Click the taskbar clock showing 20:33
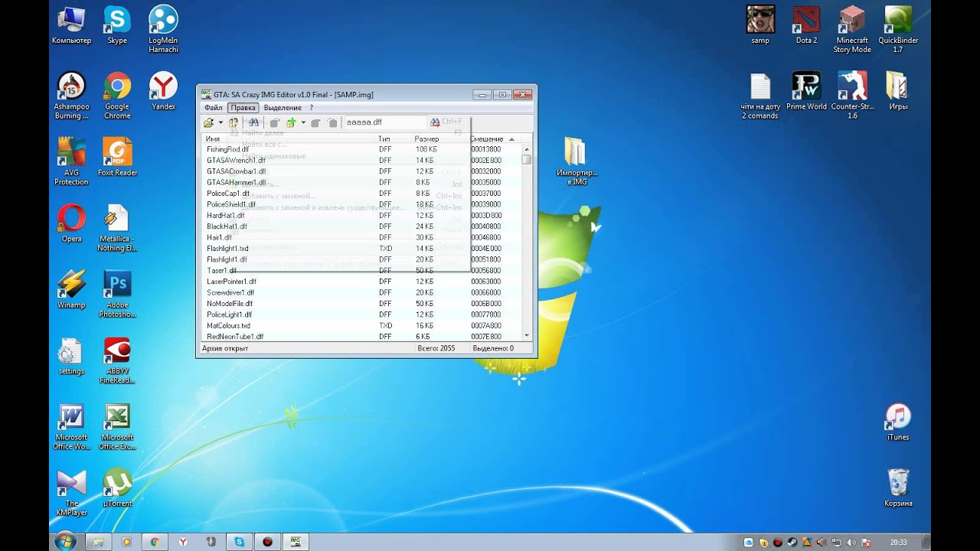 pyautogui.click(x=899, y=542)
